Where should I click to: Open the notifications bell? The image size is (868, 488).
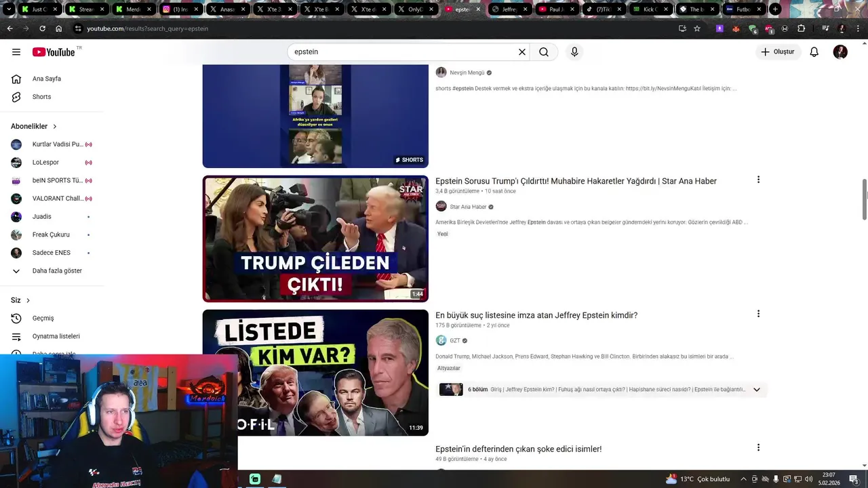(x=814, y=52)
